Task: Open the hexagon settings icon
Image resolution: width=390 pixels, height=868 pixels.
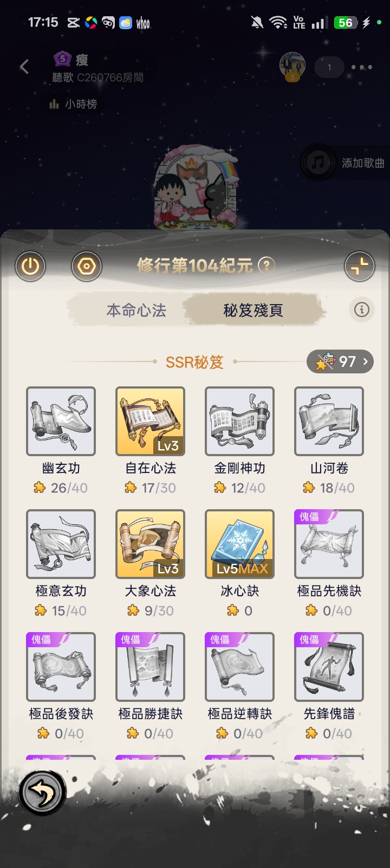Action: (87, 266)
